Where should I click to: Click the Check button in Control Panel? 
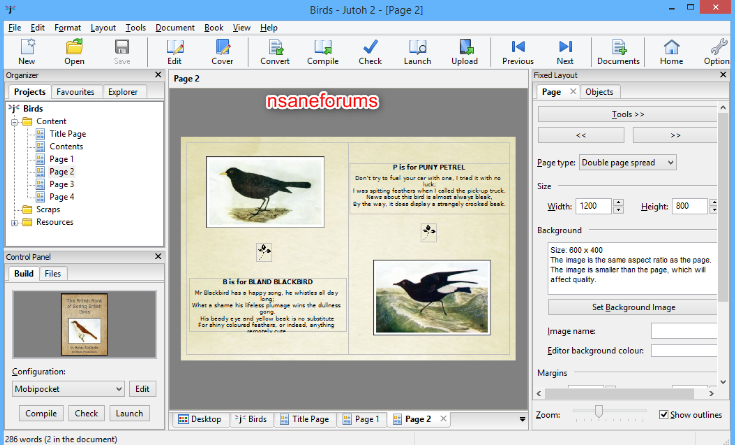coord(86,413)
